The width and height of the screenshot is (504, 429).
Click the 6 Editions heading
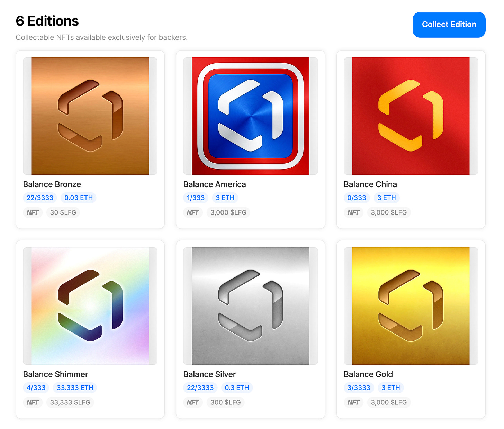pyautogui.click(x=47, y=21)
